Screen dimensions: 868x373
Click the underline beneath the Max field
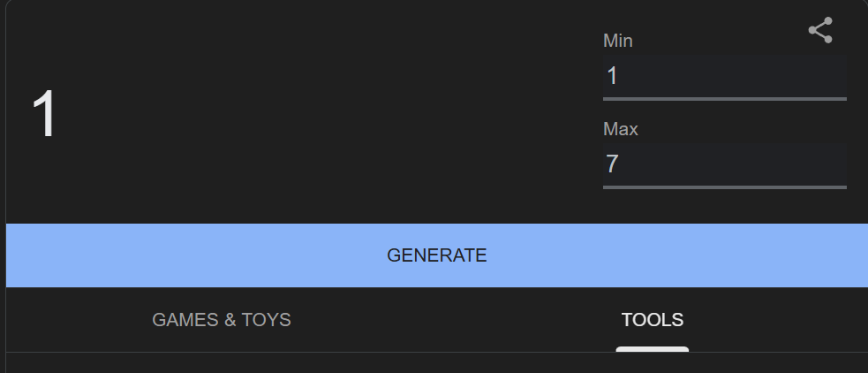click(724, 187)
